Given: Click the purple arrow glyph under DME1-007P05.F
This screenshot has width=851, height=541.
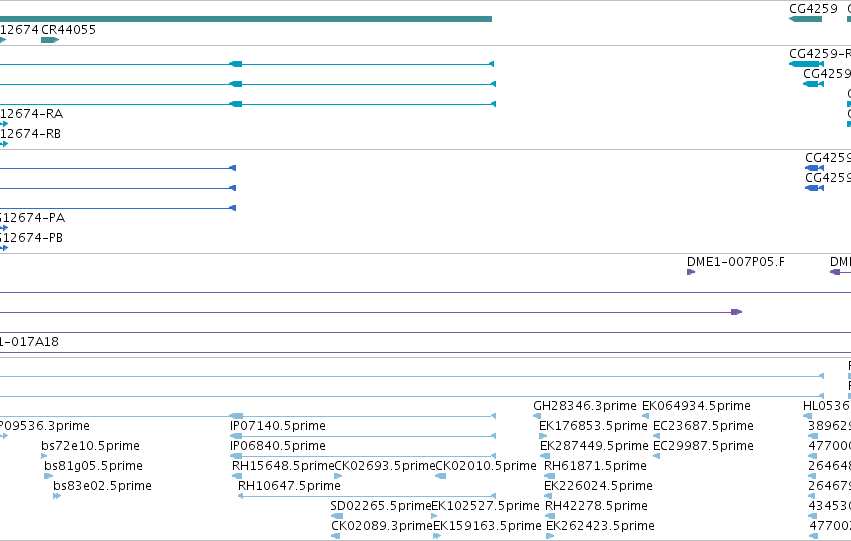Looking at the screenshot, I should point(691,272).
